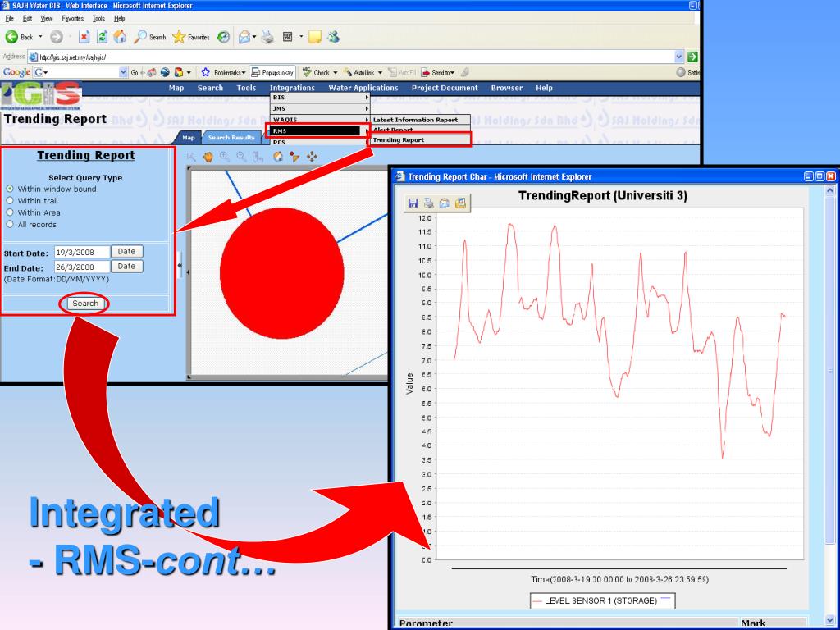Image resolution: width=840 pixels, height=630 pixels.
Task: Open the Check spelling dropdown arrow
Action: pyautogui.click(x=335, y=72)
